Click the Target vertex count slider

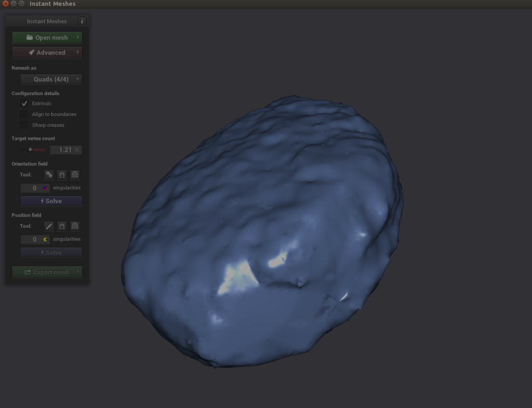33,150
